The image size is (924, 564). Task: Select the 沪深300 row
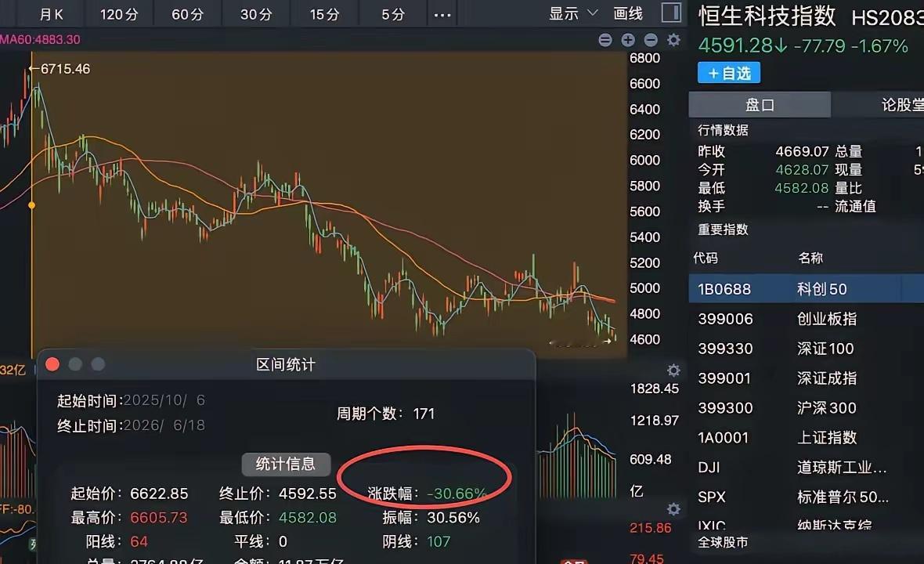pyautogui.click(x=806, y=408)
